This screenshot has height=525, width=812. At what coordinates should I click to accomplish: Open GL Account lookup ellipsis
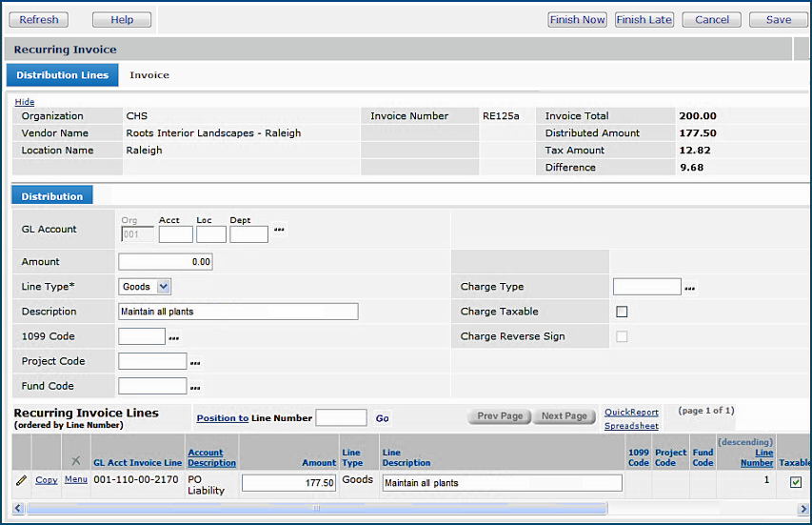pyautogui.click(x=279, y=230)
